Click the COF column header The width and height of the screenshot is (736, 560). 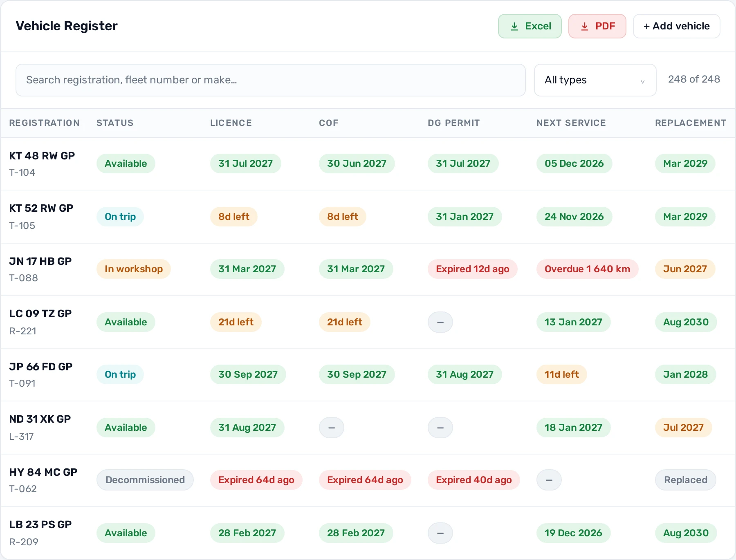click(x=329, y=123)
